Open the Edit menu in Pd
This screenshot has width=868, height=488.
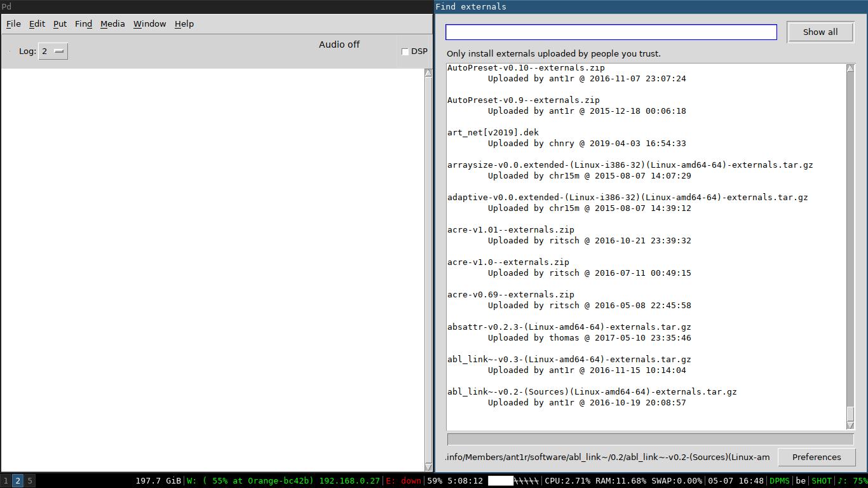click(37, 24)
